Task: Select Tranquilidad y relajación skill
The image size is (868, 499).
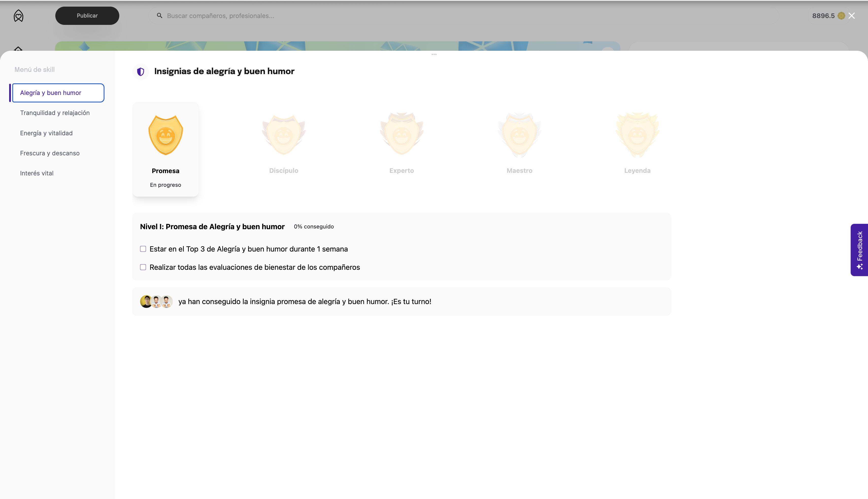Action: (x=55, y=113)
